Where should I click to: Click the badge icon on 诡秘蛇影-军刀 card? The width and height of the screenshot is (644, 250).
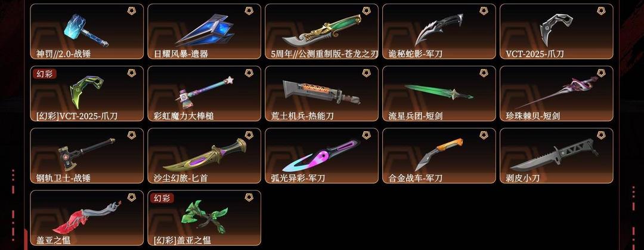click(484, 11)
